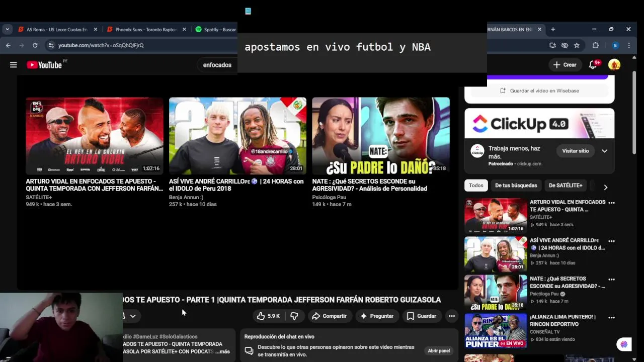Open options menu for sidebar Arturo Vidal video
The height and width of the screenshot is (362, 644).
[x=611, y=203]
